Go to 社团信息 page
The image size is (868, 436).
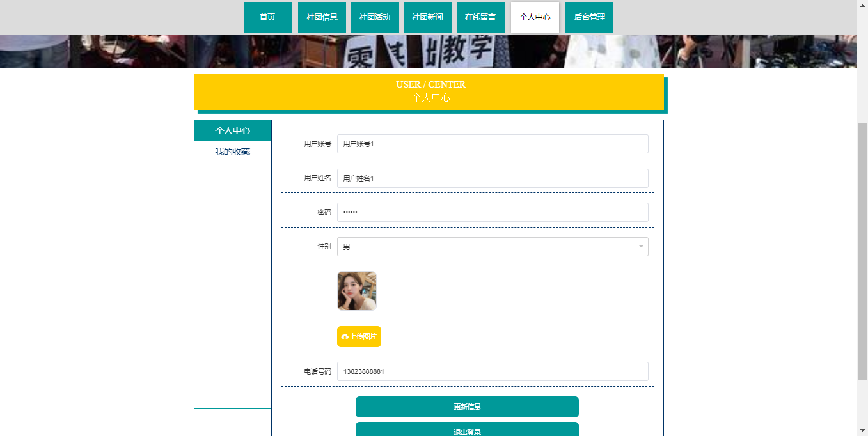coord(322,17)
